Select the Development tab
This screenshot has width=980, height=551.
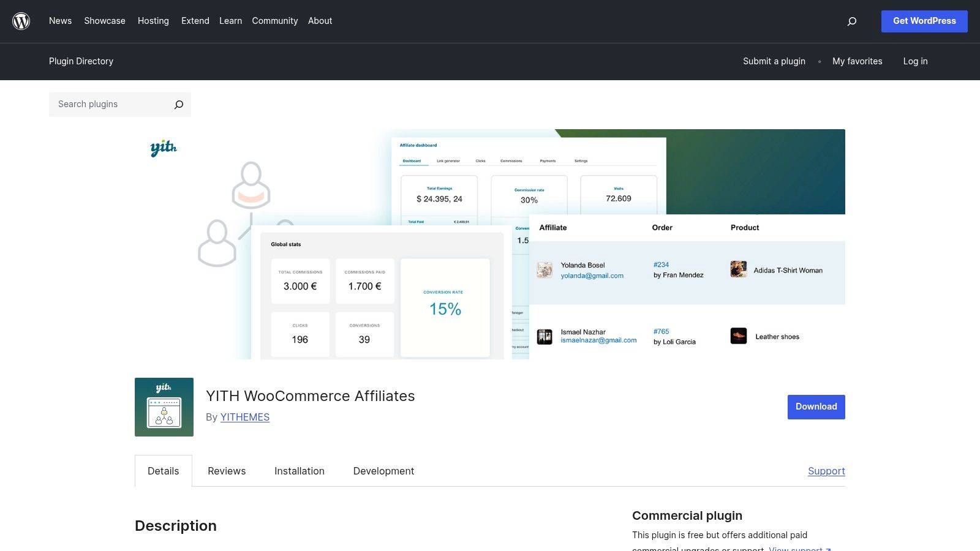(383, 471)
